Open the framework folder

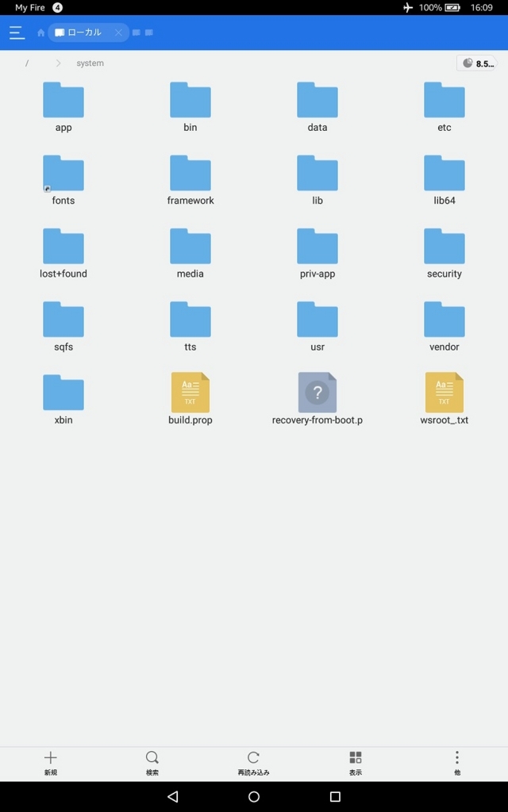pyautogui.click(x=190, y=180)
